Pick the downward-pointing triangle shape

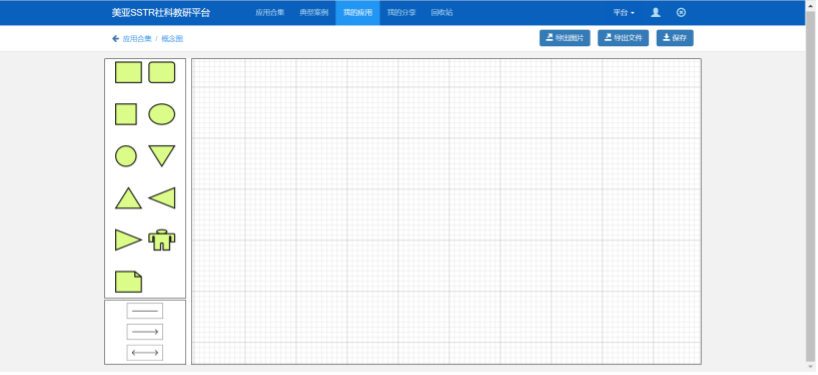coord(162,156)
